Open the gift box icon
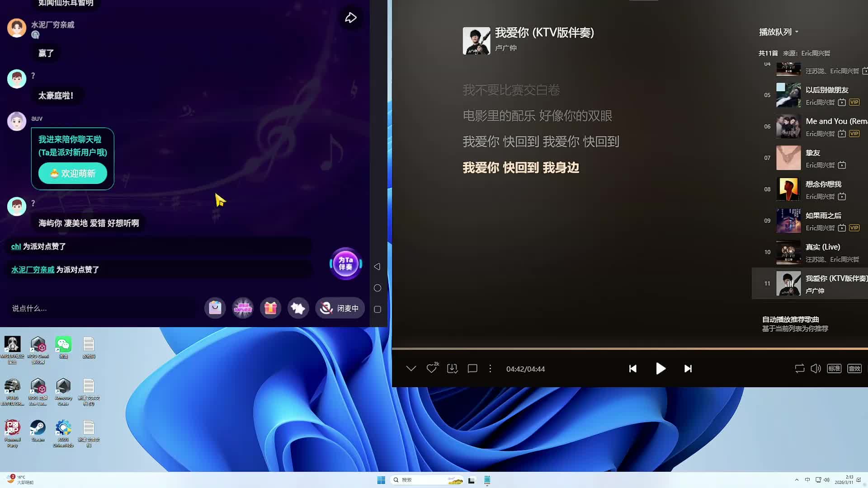This screenshot has width=868, height=488. pyautogui.click(x=270, y=308)
